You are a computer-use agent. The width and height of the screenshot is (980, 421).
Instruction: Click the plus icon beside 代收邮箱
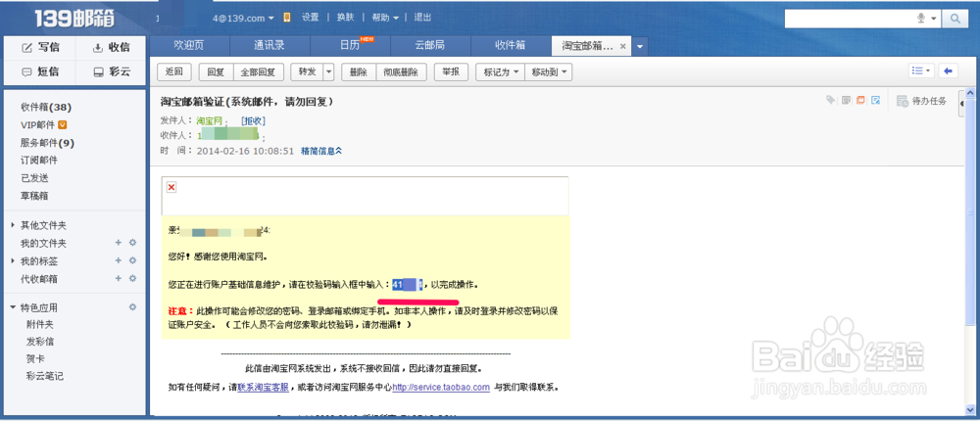(x=119, y=278)
